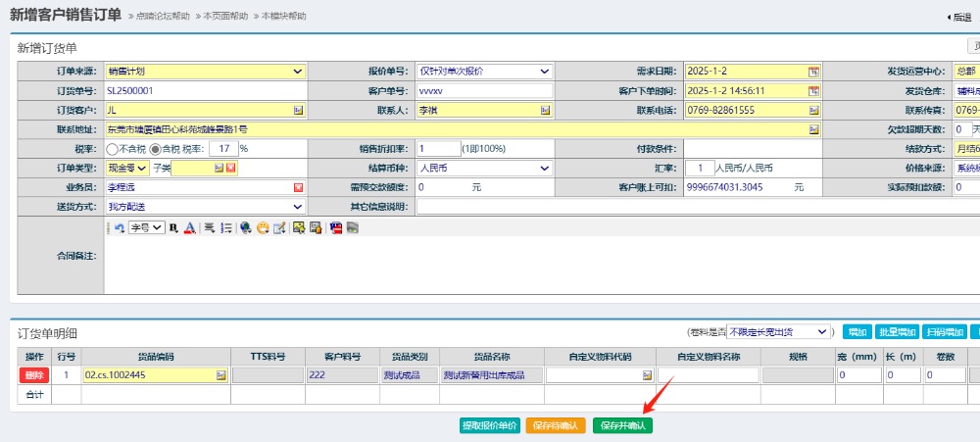
Task: Open the 点睛论坛帮助 link
Action: (161, 17)
